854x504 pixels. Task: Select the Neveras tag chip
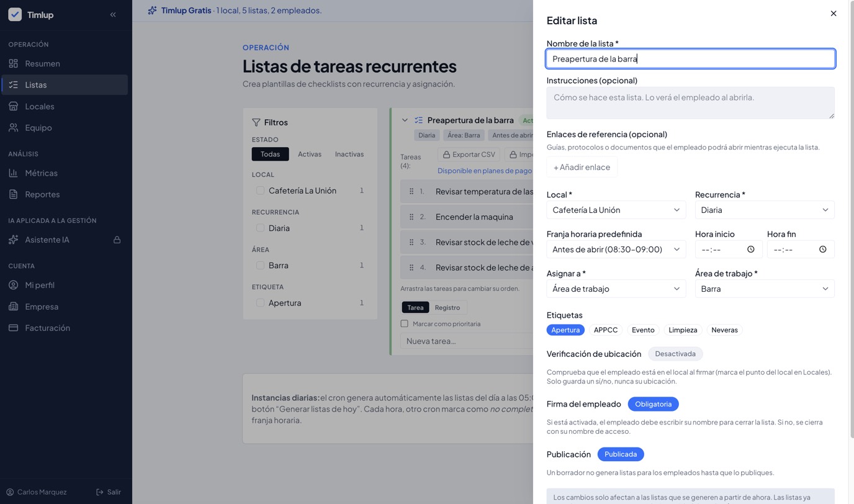coord(724,330)
